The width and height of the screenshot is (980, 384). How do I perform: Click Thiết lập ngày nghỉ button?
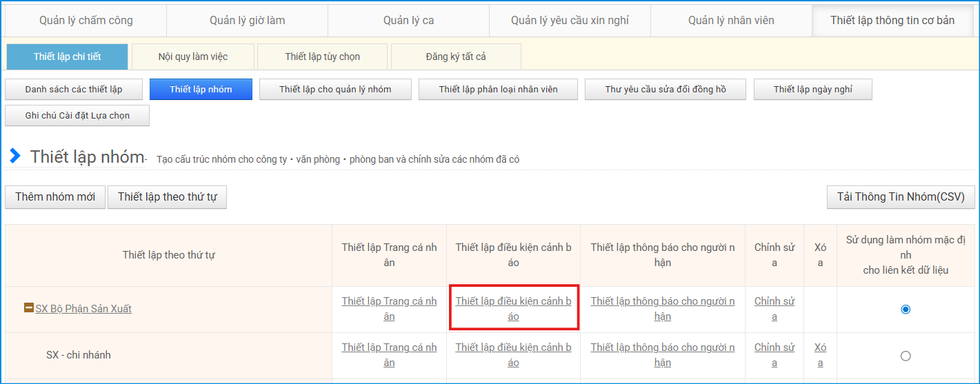(812, 90)
